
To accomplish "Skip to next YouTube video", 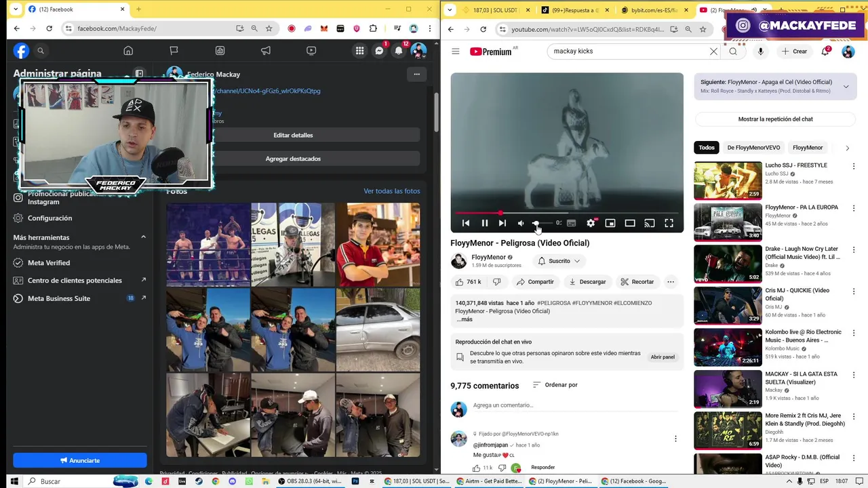I will (502, 223).
